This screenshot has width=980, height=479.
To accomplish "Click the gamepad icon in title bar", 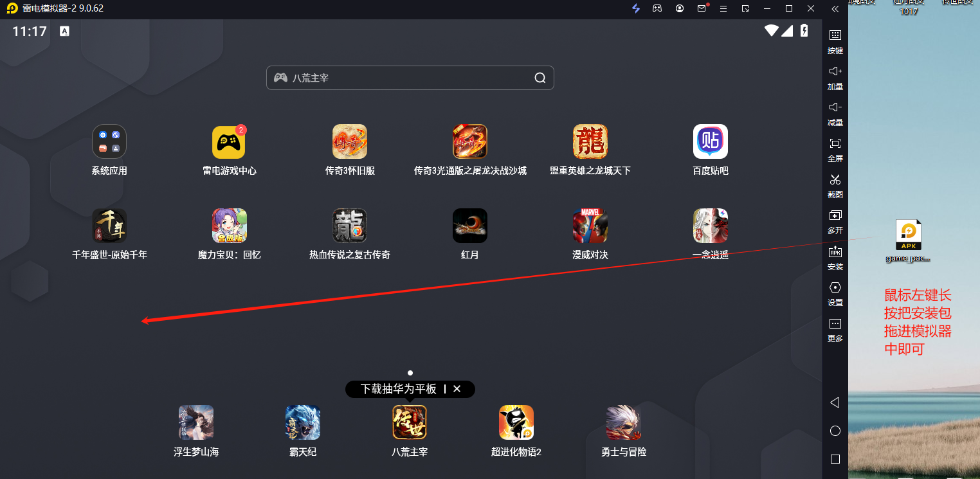I will tap(657, 8).
